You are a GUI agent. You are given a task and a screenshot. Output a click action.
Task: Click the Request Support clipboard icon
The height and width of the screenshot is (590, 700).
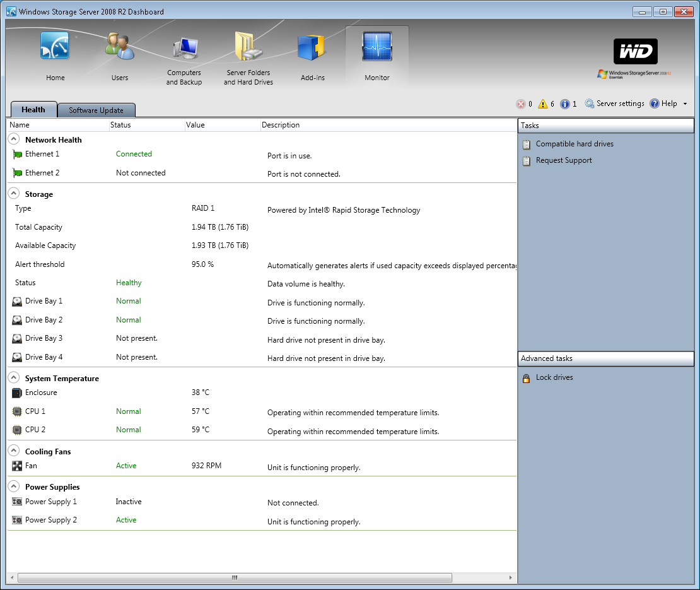pyautogui.click(x=527, y=161)
